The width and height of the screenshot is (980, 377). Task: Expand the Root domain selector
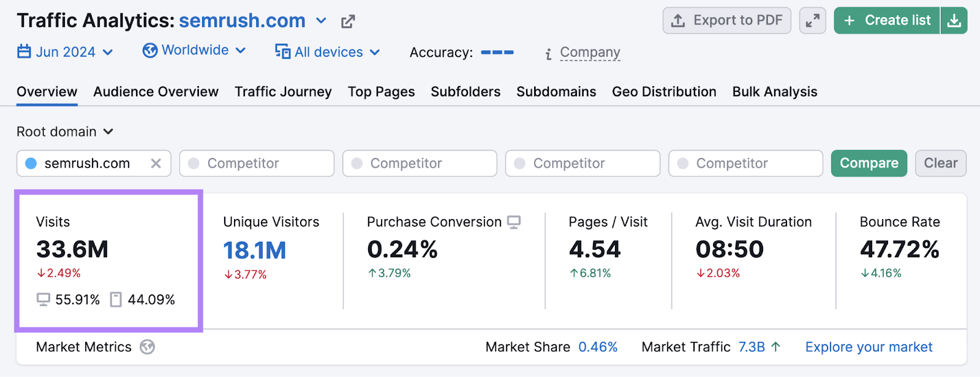tap(65, 132)
